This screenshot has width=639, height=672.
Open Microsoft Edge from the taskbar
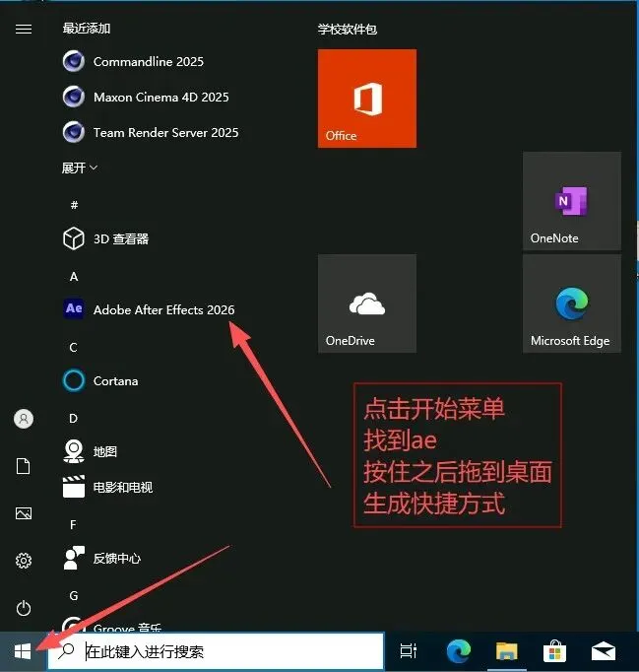click(458, 651)
